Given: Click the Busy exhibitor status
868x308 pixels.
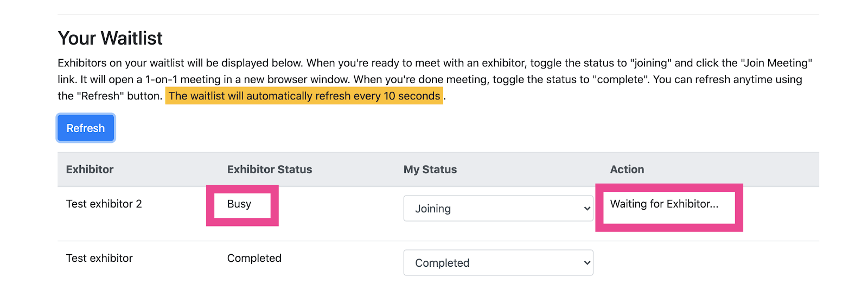Looking at the screenshot, I should [x=239, y=204].
